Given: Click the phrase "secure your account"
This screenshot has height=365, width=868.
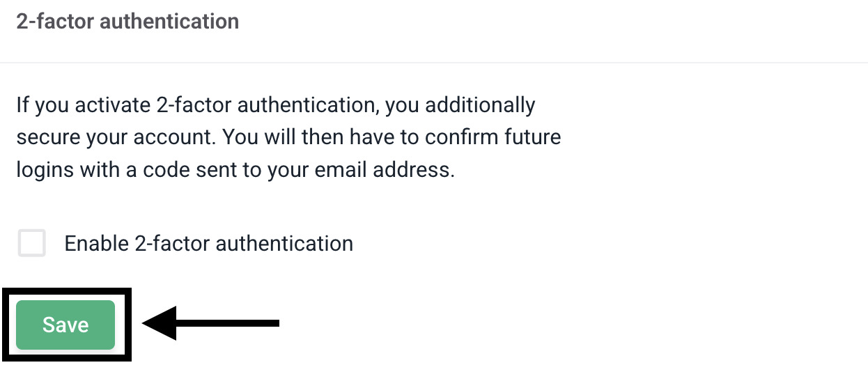Looking at the screenshot, I should (x=115, y=137).
